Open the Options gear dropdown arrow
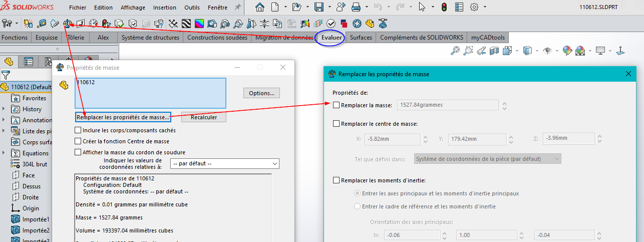 tap(485, 8)
